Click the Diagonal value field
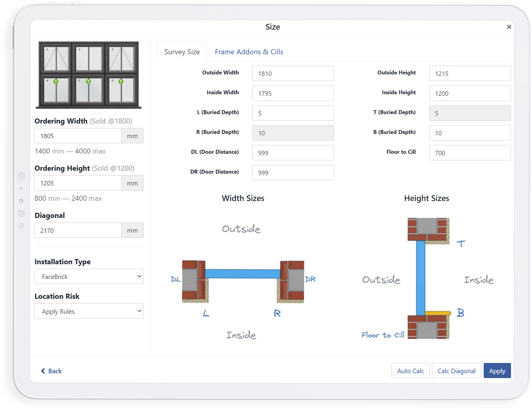The image size is (532, 410). (78, 230)
